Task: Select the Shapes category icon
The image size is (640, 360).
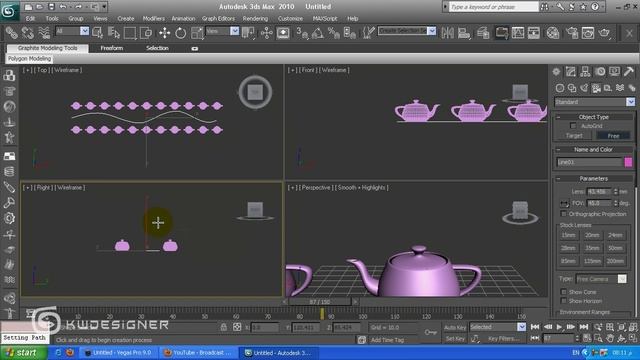Action: tap(572, 88)
